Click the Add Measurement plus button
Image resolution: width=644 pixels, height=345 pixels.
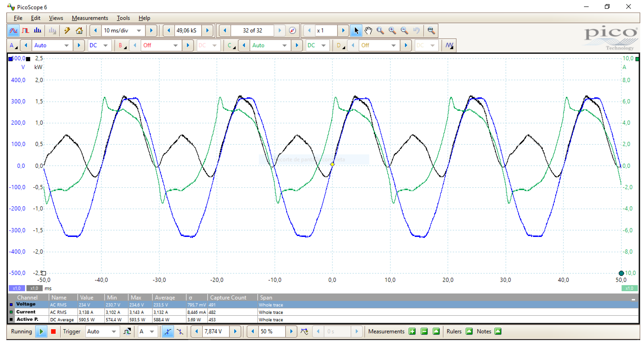tap(412, 331)
